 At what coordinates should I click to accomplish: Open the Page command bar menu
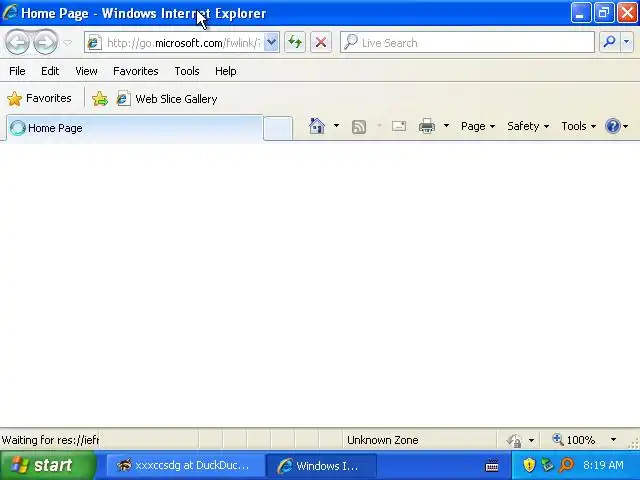coord(478,126)
